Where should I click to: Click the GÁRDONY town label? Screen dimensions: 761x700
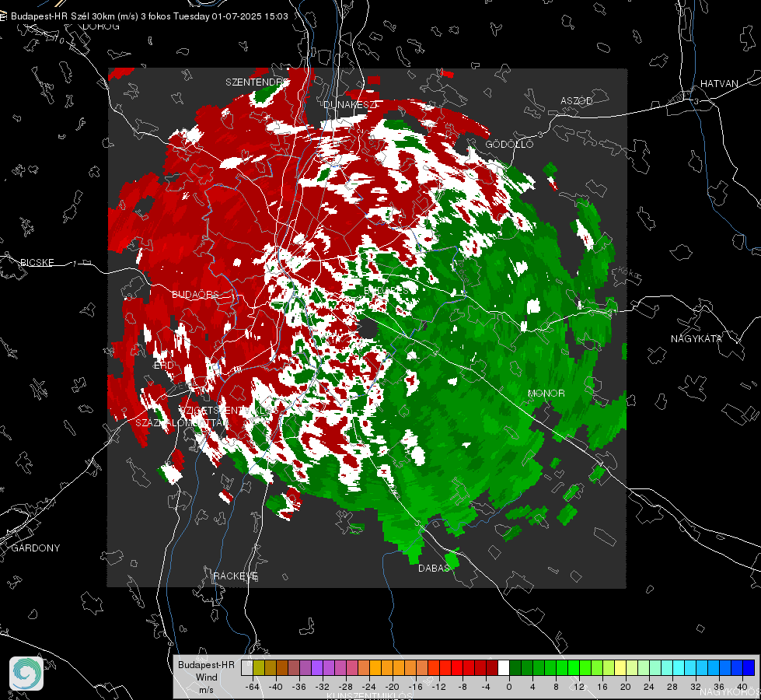pos(36,548)
